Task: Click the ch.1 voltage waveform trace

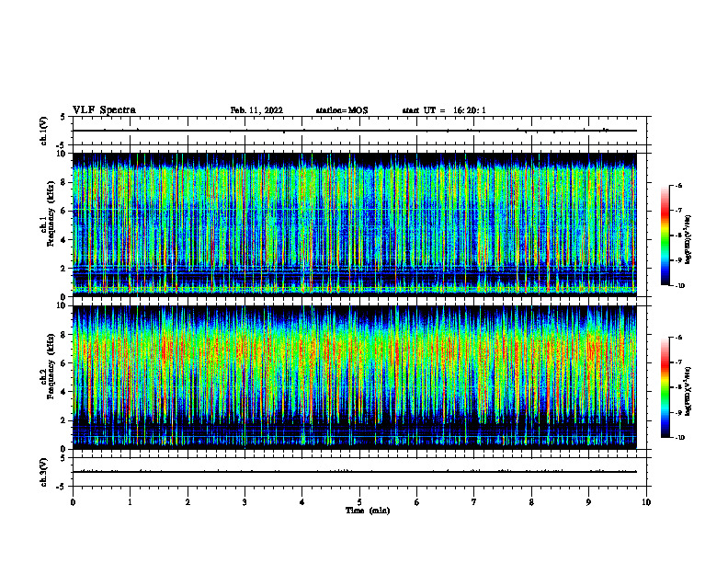Action: 354,131
